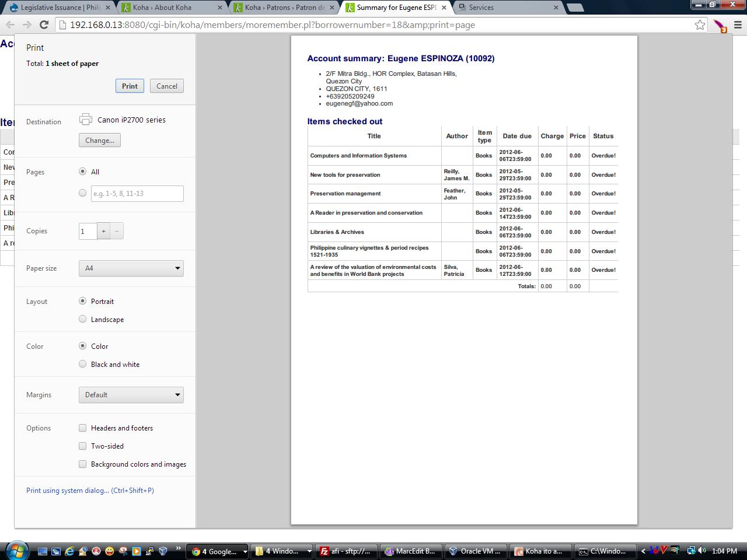
Task: Bookmark this page with the star icon
Action: [700, 24]
